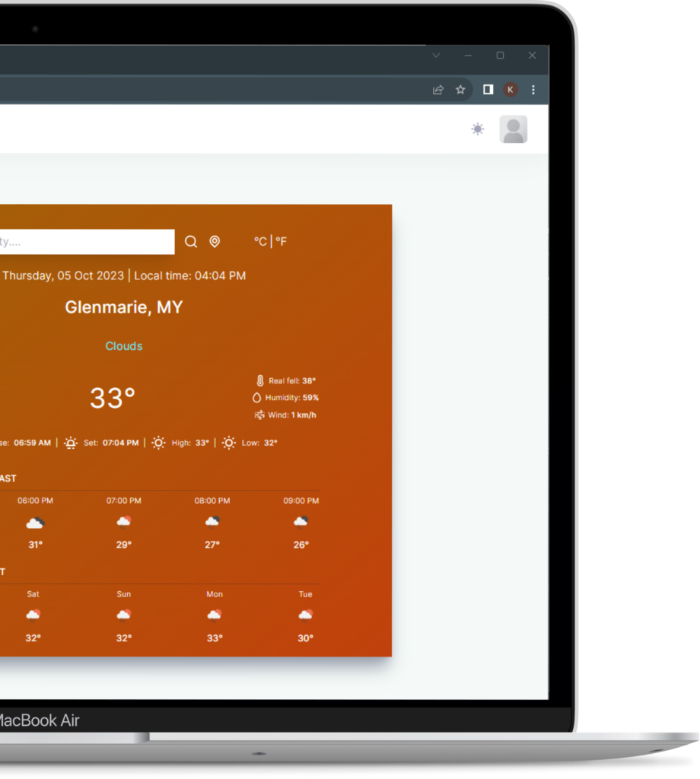Click the Tue daily forecast icon
This screenshot has width=700, height=779.
coord(306,615)
